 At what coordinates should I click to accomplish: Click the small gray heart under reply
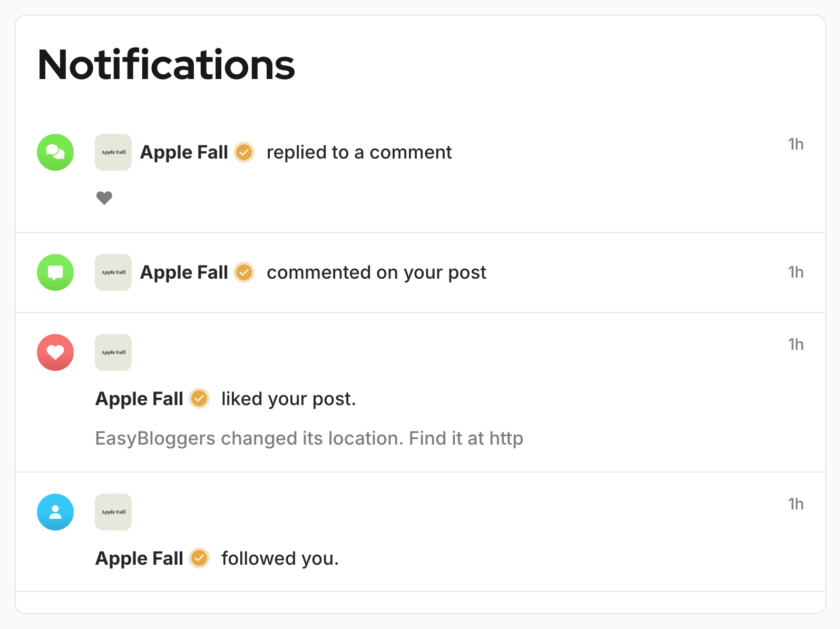point(104,198)
